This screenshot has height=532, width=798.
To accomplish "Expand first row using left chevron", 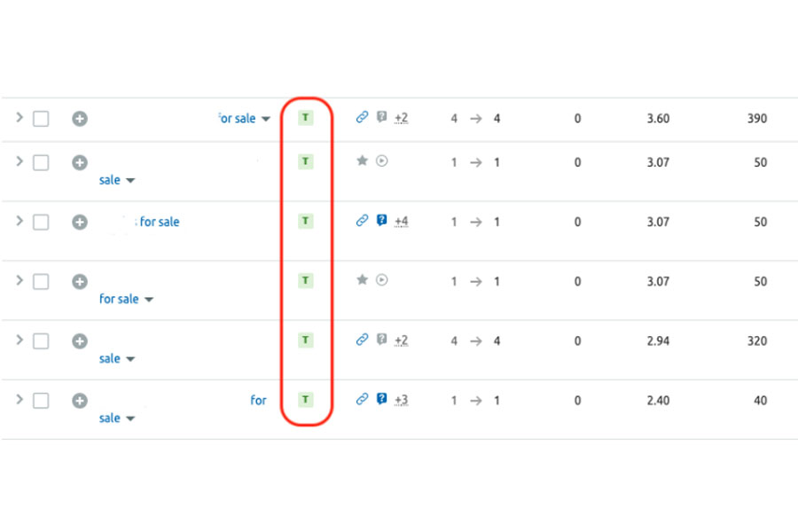I will (x=20, y=117).
